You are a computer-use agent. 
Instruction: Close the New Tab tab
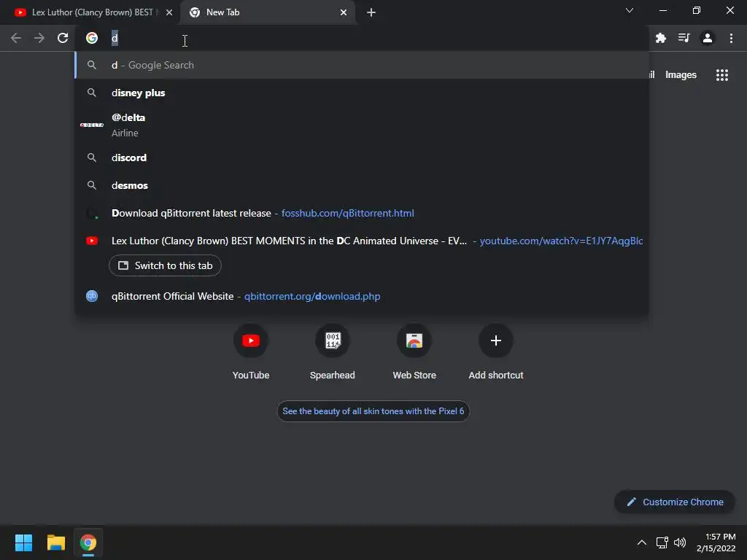click(344, 12)
